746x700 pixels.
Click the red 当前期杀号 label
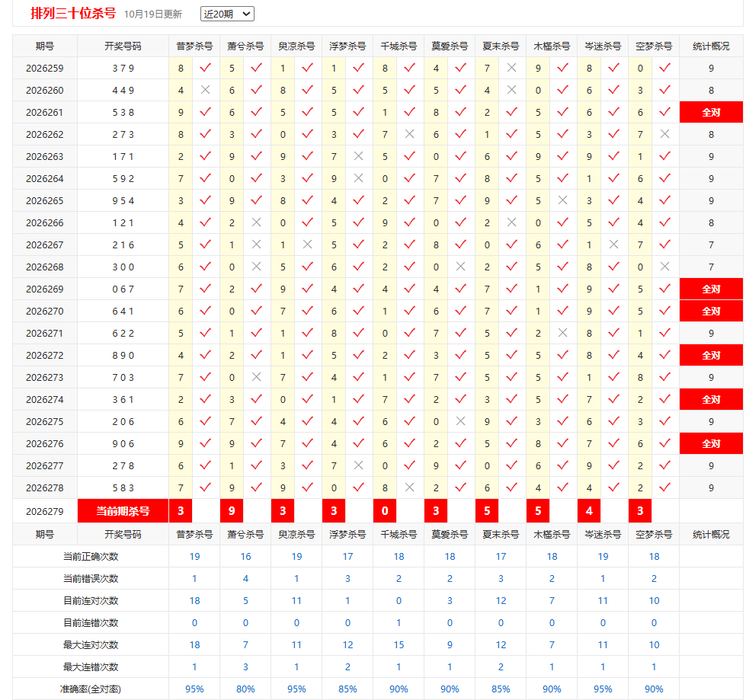pyautogui.click(x=123, y=511)
